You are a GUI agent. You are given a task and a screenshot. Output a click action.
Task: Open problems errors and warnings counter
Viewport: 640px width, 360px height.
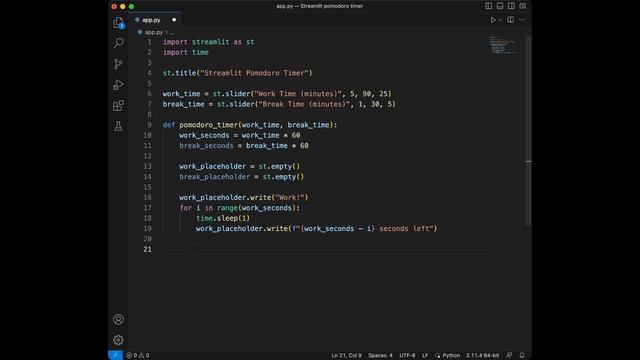point(138,356)
